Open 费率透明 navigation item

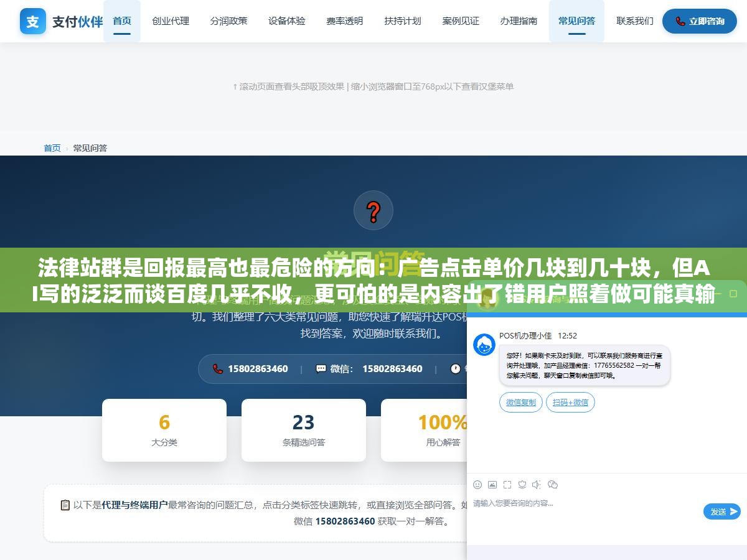point(345,21)
